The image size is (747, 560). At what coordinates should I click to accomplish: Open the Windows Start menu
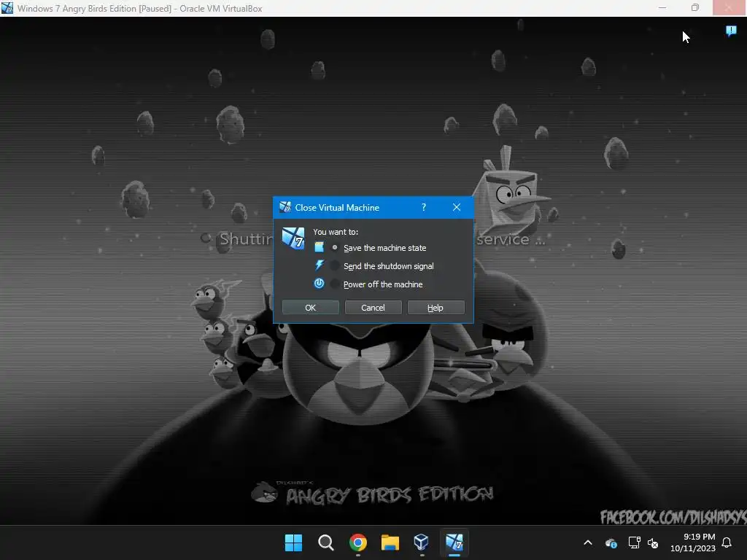(x=293, y=542)
